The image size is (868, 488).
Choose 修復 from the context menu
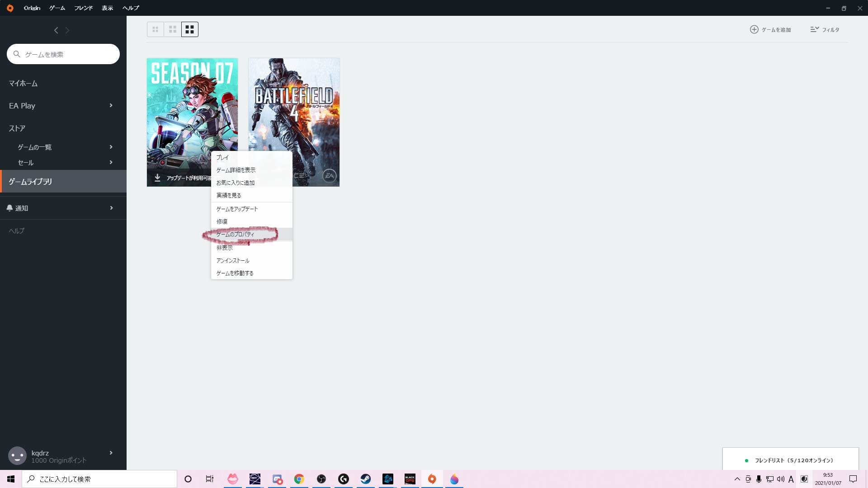[x=252, y=221]
